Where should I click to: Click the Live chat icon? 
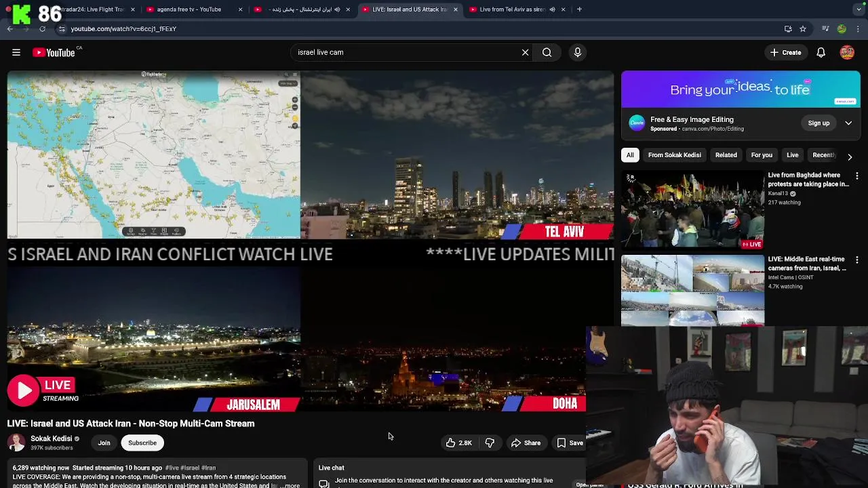pyautogui.click(x=324, y=483)
